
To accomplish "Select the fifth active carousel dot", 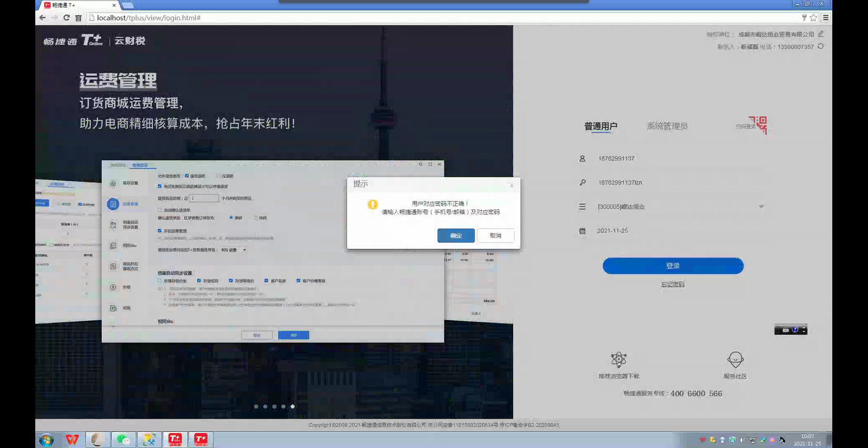I will point(292,406).
